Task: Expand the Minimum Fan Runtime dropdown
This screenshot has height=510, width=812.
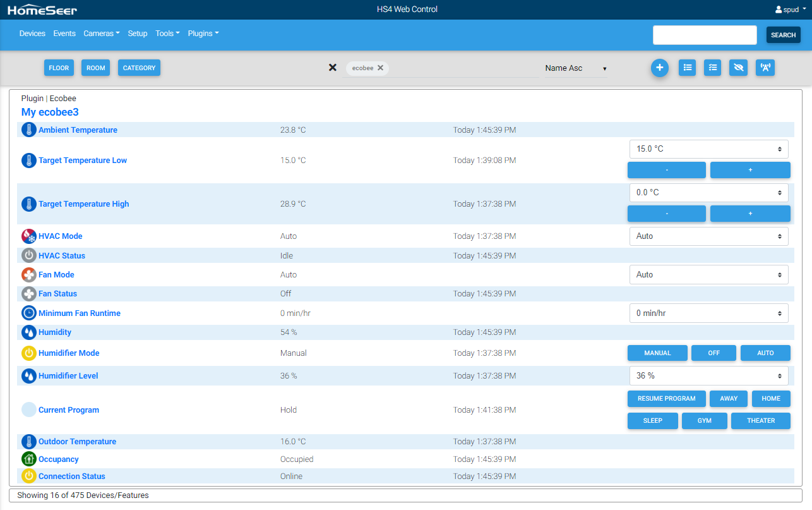Action: 708,313
